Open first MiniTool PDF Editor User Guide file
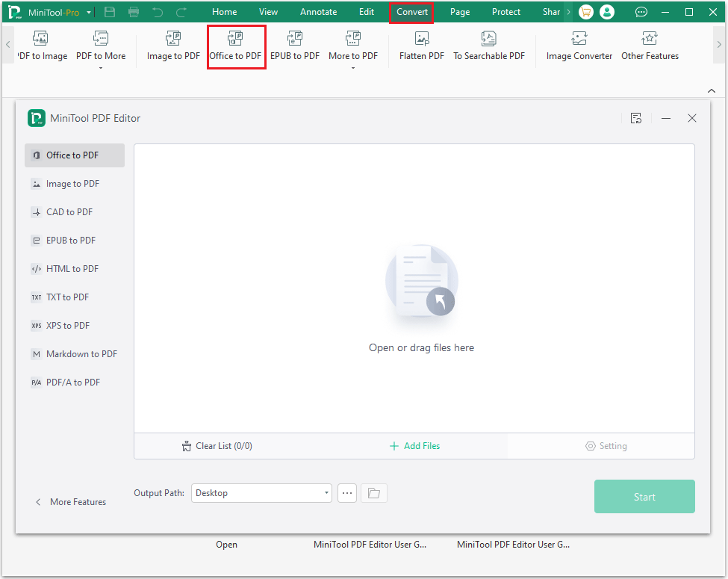Viewport: 728px width, 579px height. (x=370, y=545)
